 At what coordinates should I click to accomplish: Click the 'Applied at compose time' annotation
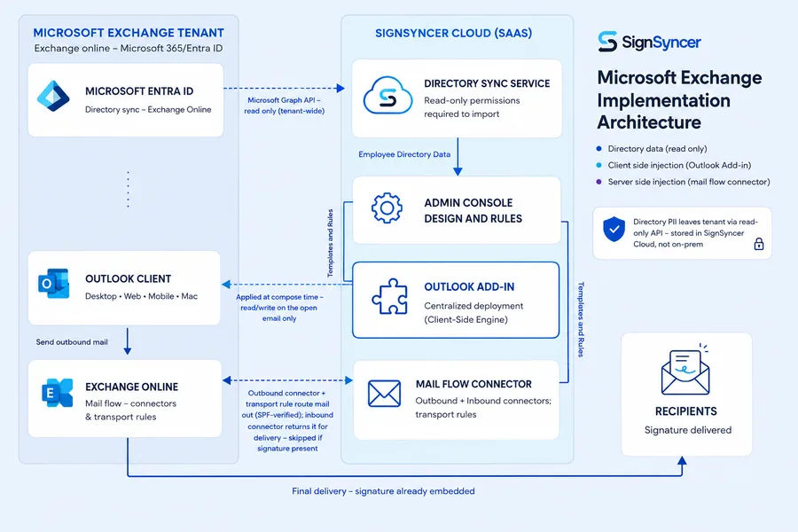click(x=279, y=308)
